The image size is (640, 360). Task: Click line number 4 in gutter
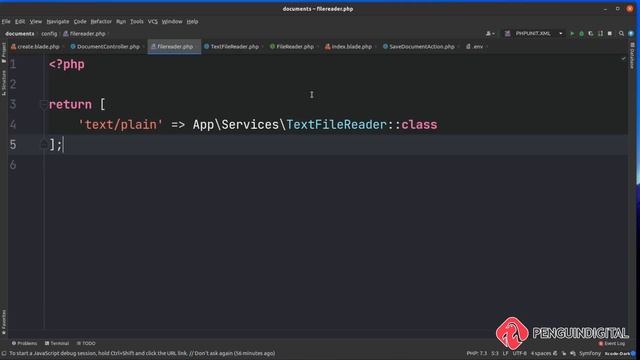[13, 124]
